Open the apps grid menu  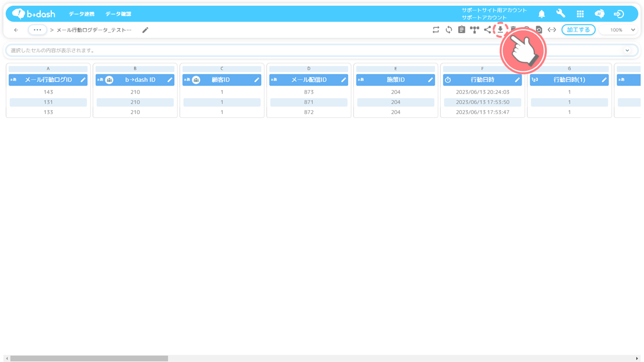point(580,14)
